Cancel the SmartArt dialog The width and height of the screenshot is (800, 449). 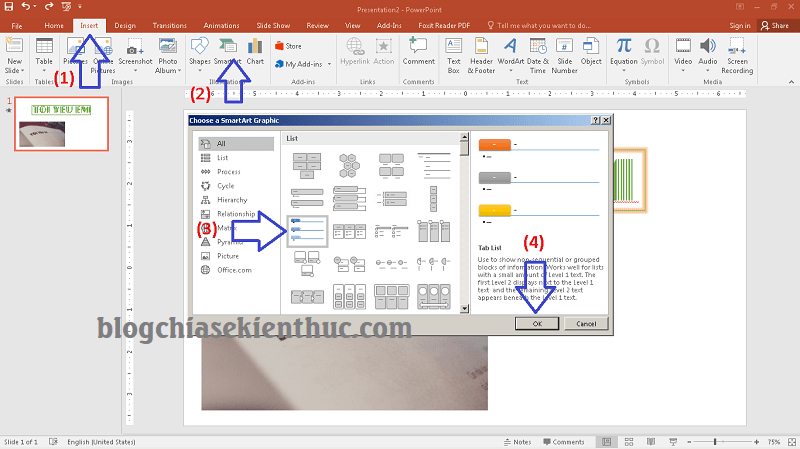click(586, 323)
